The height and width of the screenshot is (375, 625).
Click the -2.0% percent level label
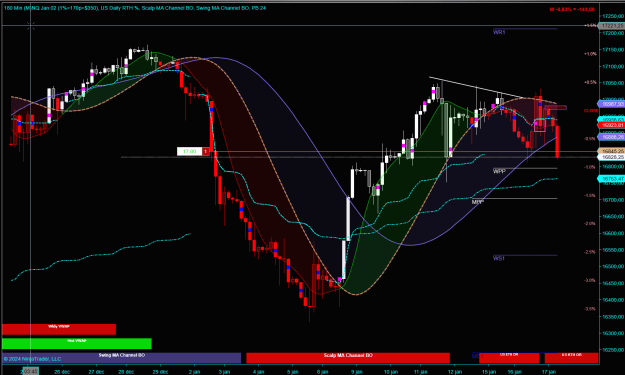click(x=590, y=224)
